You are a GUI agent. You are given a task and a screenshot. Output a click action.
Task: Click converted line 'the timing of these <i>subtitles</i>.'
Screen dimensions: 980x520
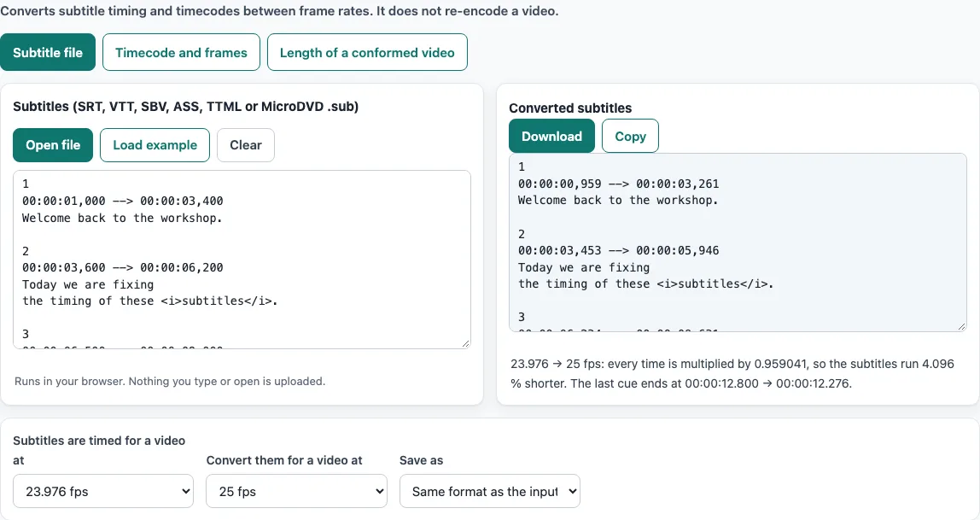coord(645,283)
